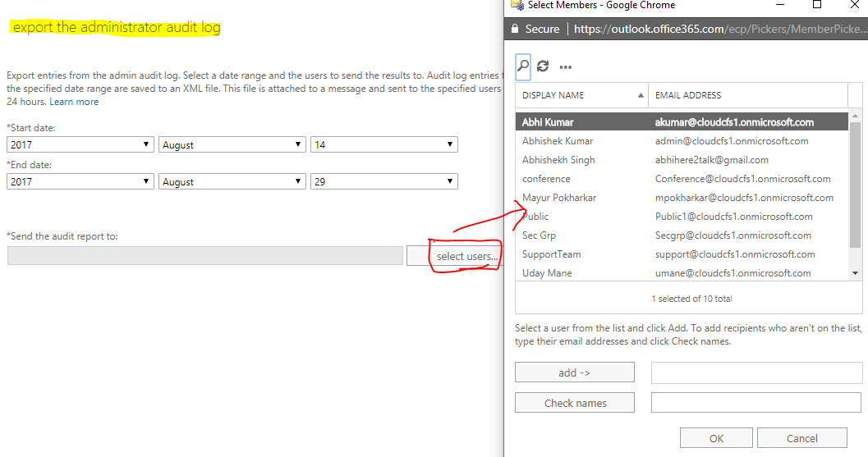
Task: Click email support@cloudcfs1.onmicrosoft.com
Action: [x=735, y=254]
